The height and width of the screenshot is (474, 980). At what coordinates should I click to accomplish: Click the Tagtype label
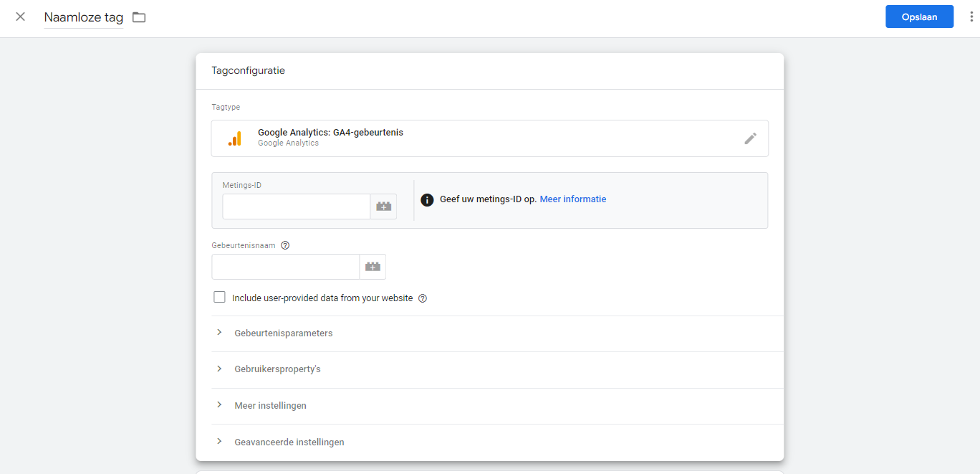pos(226,107)
